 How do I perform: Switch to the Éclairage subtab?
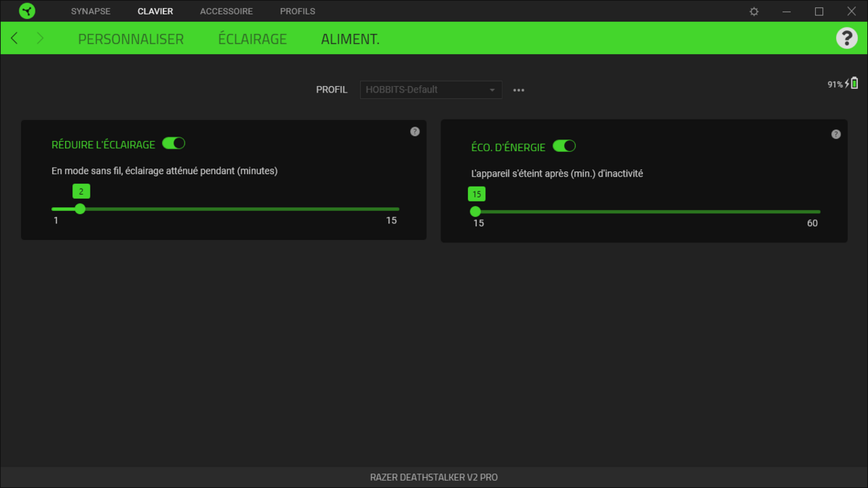coord(252,39)
